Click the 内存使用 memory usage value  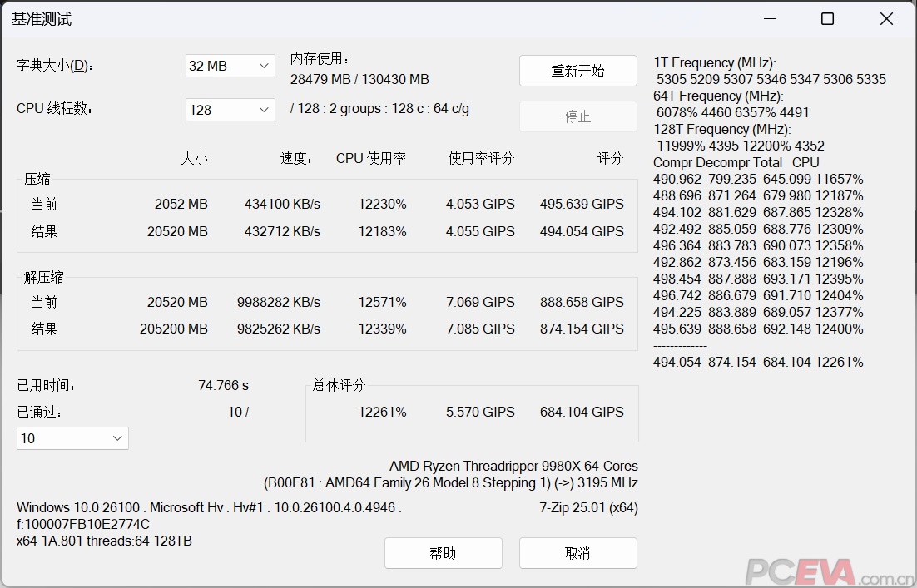359,80
